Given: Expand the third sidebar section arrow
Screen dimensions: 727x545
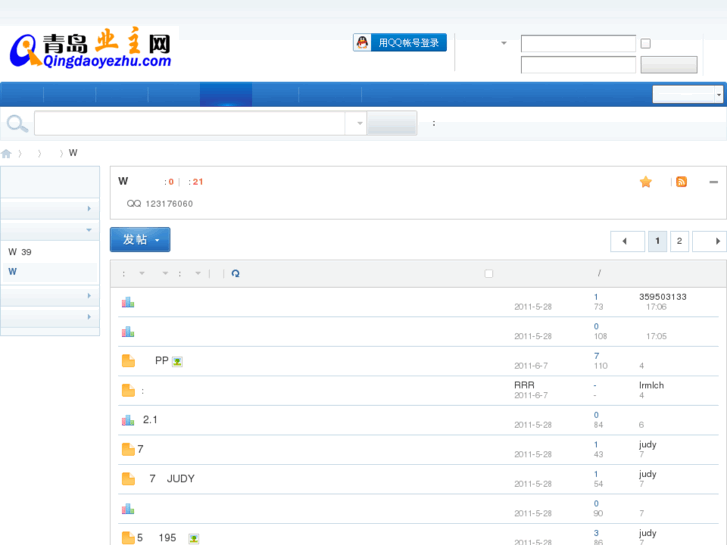Looking at the screenshot, I should (89, 296).
